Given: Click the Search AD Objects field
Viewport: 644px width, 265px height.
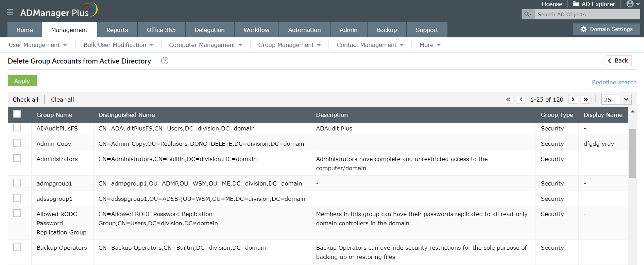Looking at the screenshot, I should tap(587, 14).
